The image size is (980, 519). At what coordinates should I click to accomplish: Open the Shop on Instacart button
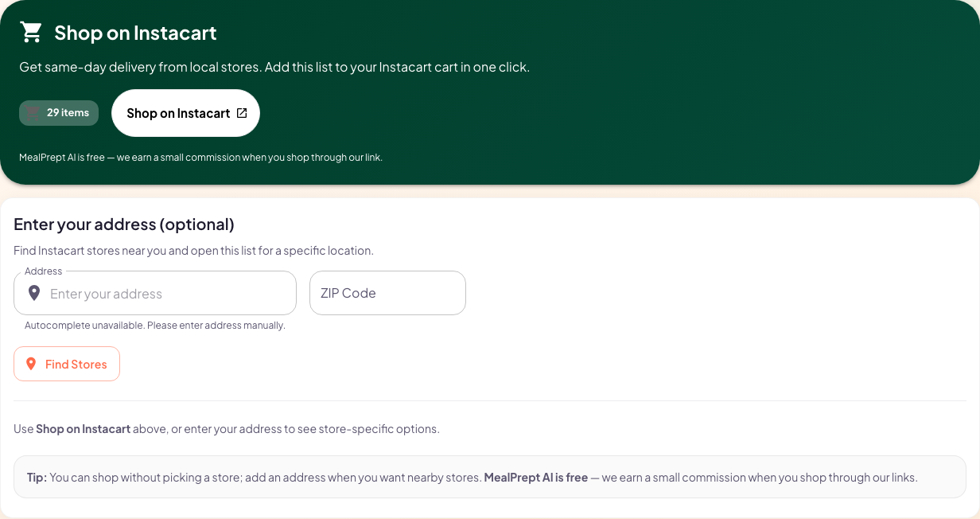185,113
